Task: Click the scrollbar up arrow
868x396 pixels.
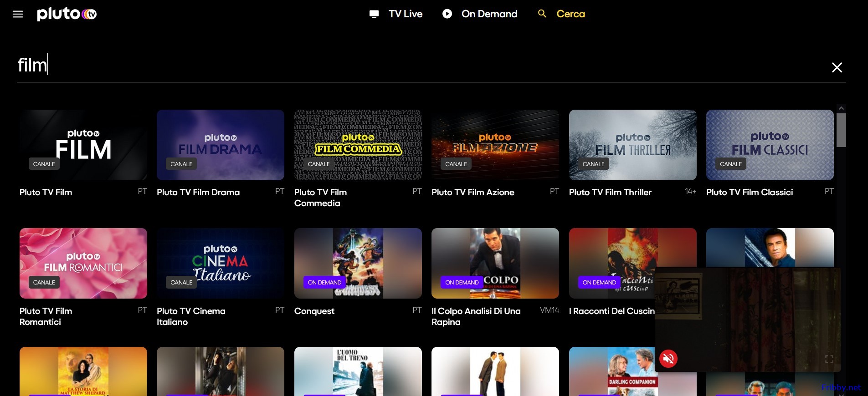Action: click(x=841, y=108)
